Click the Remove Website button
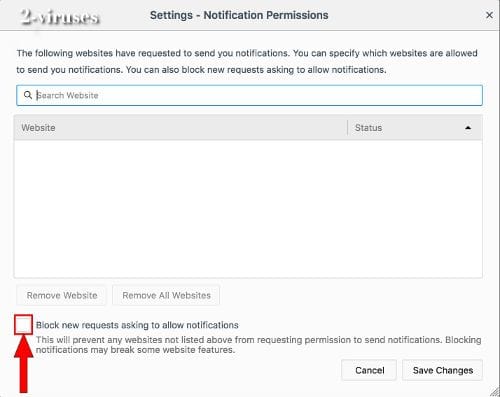 62,295
